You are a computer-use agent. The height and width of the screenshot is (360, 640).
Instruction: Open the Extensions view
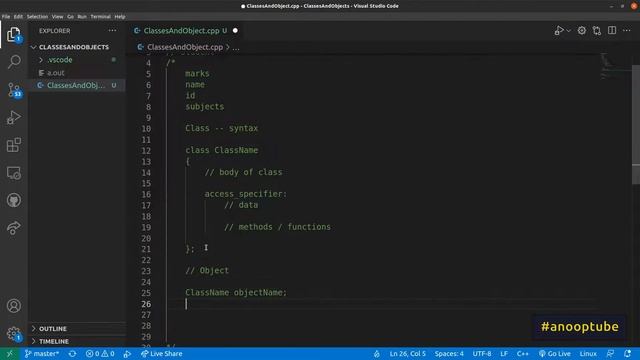point(14,145)
